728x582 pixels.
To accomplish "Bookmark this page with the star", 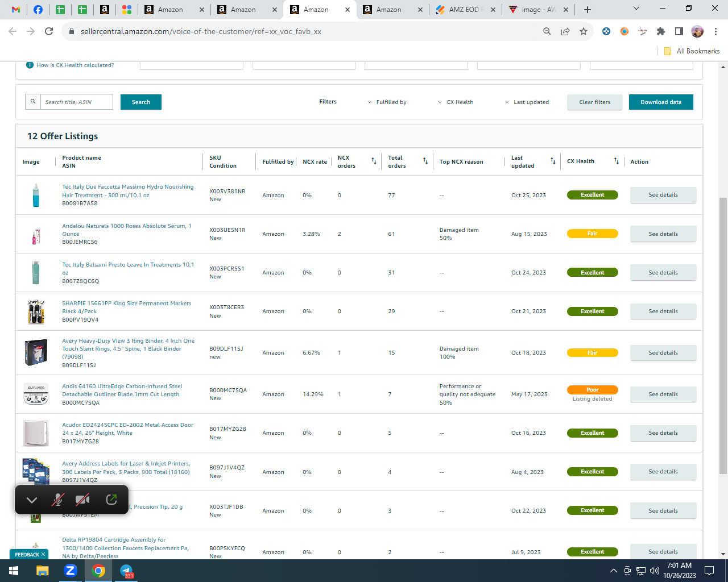I will (x=584, y=31).
